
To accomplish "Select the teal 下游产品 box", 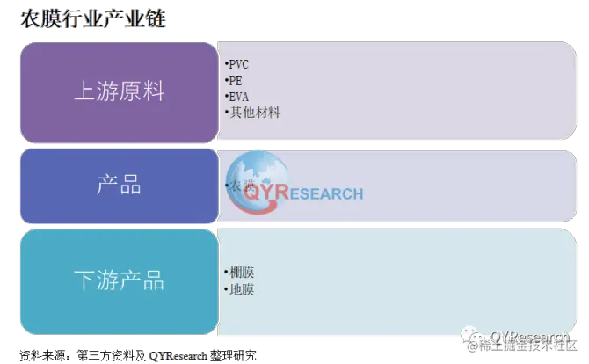I will pyautogui.click(x=120, y=281).
